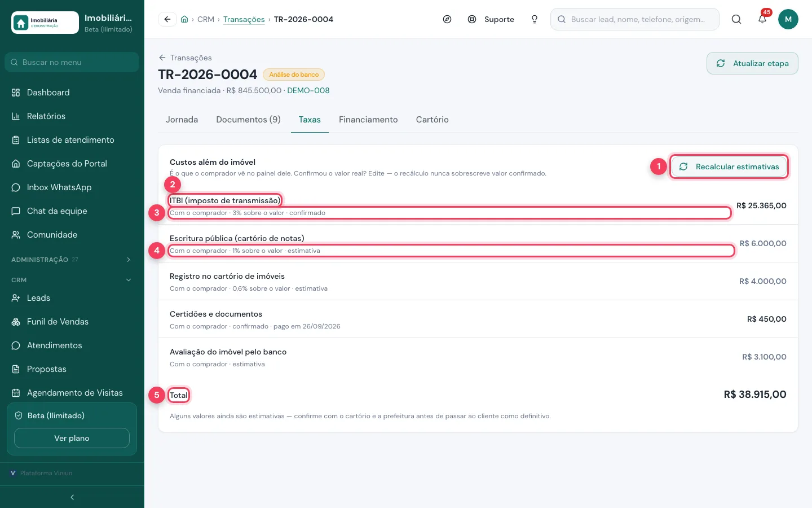The height and width of the screenshot is (508, 812).
Task: Open Atendimentos in the sidebar
Action: click(x=72, y=345)
